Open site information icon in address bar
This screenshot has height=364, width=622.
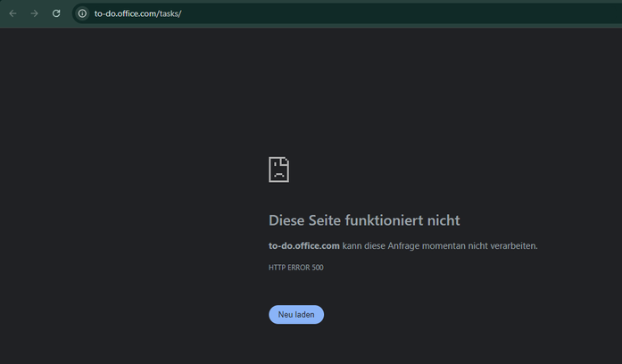coord(82,13)
